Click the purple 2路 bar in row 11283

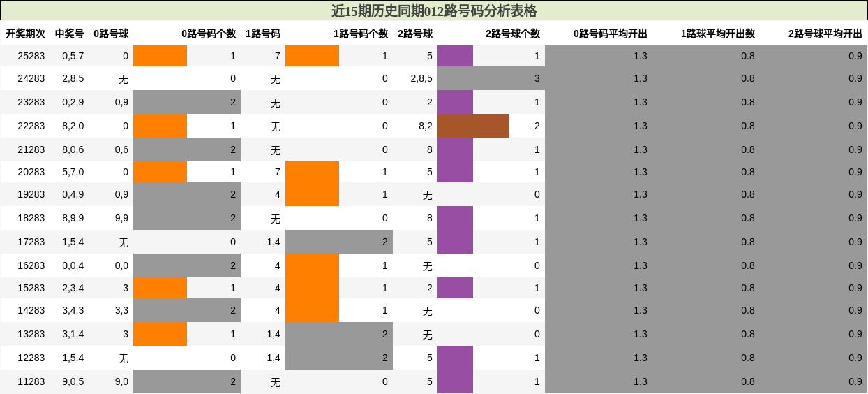[x=455, y=381]
